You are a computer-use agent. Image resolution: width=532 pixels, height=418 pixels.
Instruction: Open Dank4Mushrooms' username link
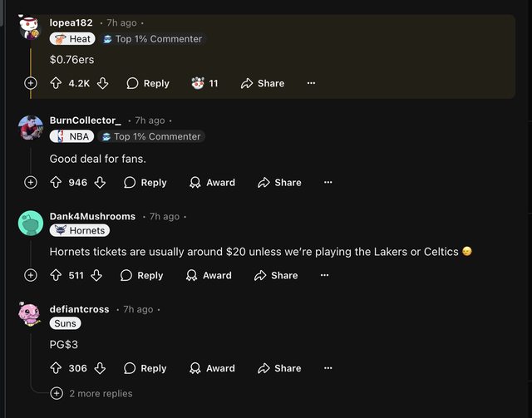click(x=92, y=216)
